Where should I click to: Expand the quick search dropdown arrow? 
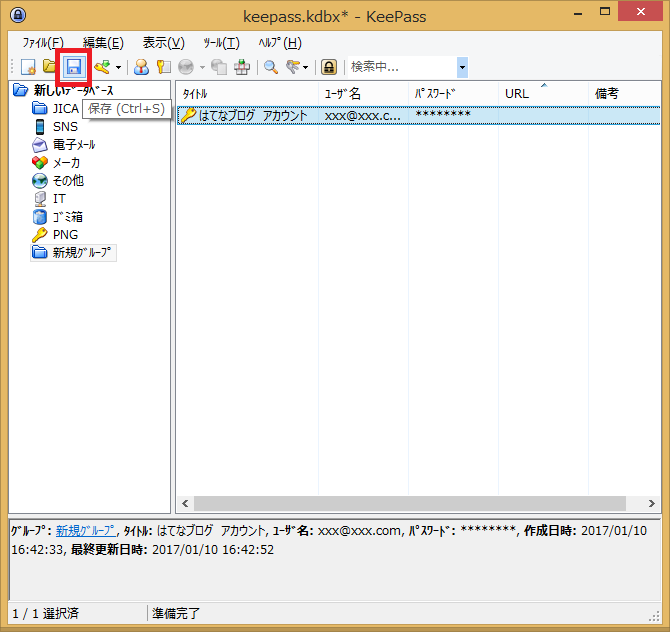point(462,67)
